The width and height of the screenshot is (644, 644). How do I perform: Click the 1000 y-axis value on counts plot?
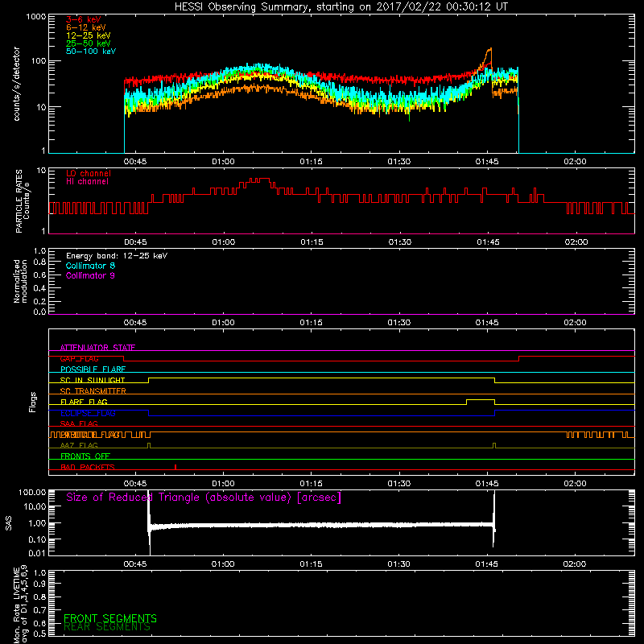(35, 17)
